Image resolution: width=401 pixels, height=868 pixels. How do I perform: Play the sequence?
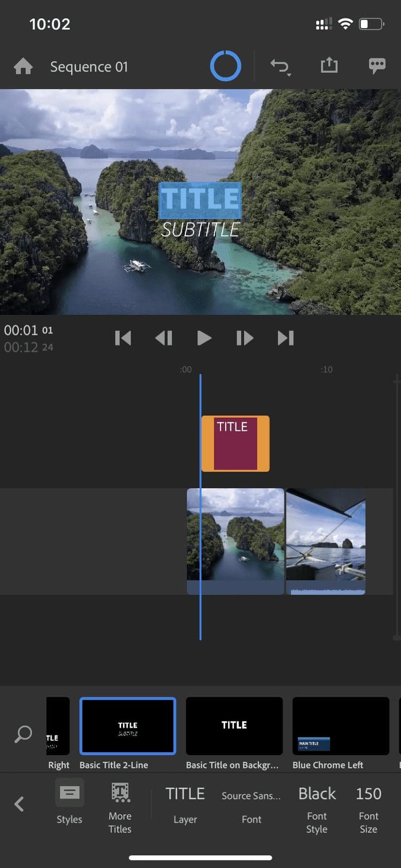[x=204, y=338]
